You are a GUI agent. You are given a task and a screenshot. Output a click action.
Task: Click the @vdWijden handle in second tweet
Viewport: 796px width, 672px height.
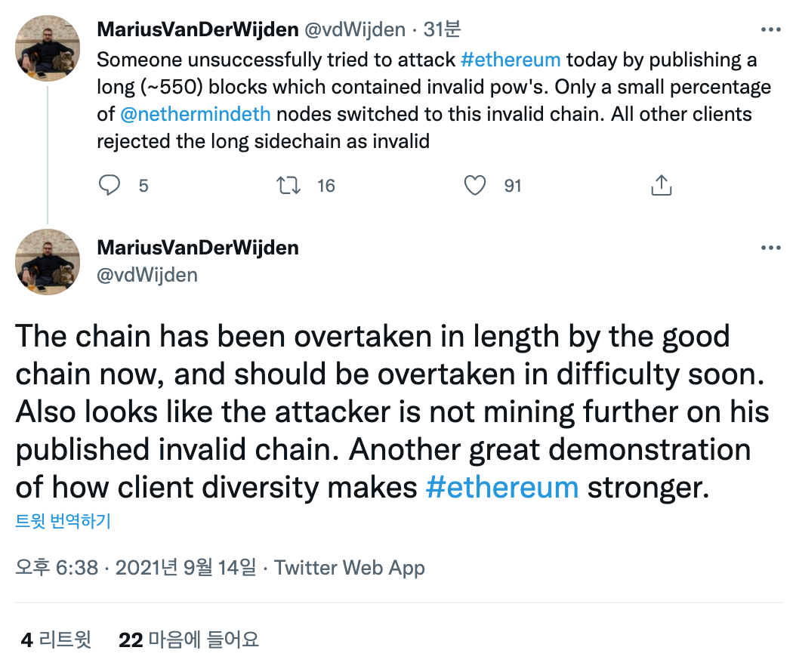point(147,275)
